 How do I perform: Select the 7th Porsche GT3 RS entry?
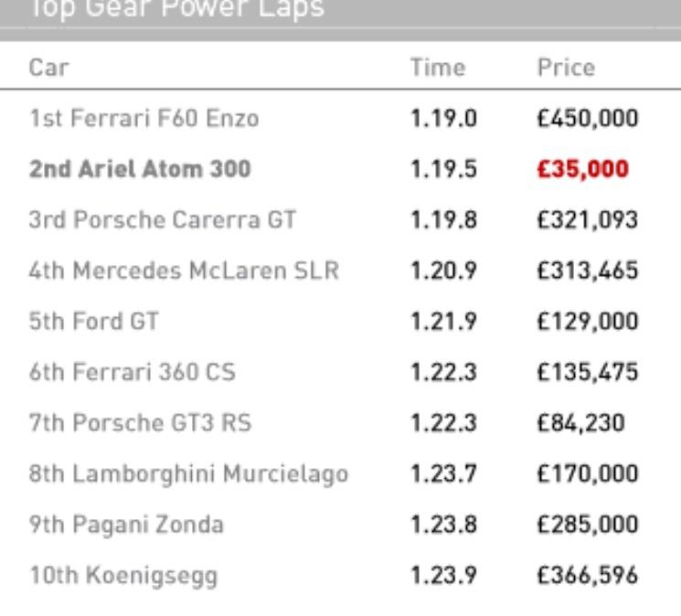click(340, 423)
